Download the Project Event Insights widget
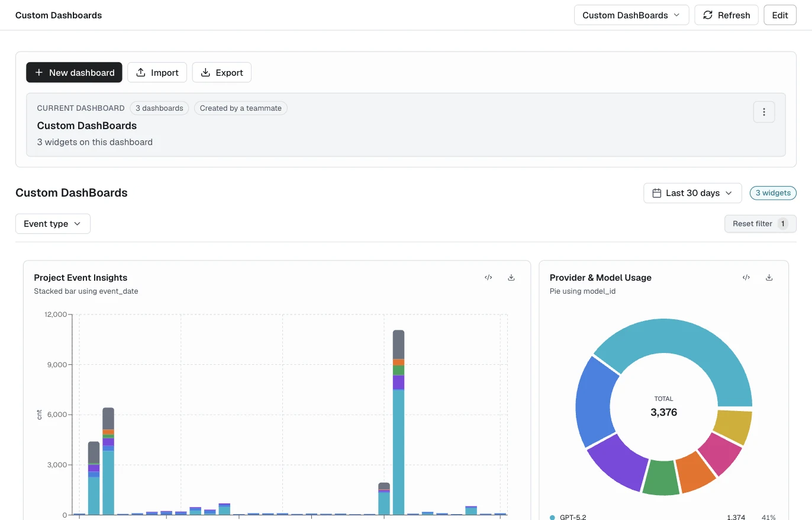The height and width of the screenshot is (520, 812). point(511,277)
